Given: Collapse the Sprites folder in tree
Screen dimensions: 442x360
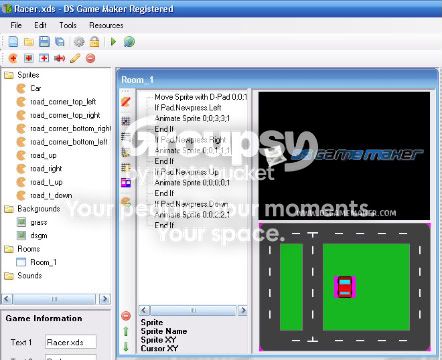Looking at the screenshot, I should (x=9, y=75).
